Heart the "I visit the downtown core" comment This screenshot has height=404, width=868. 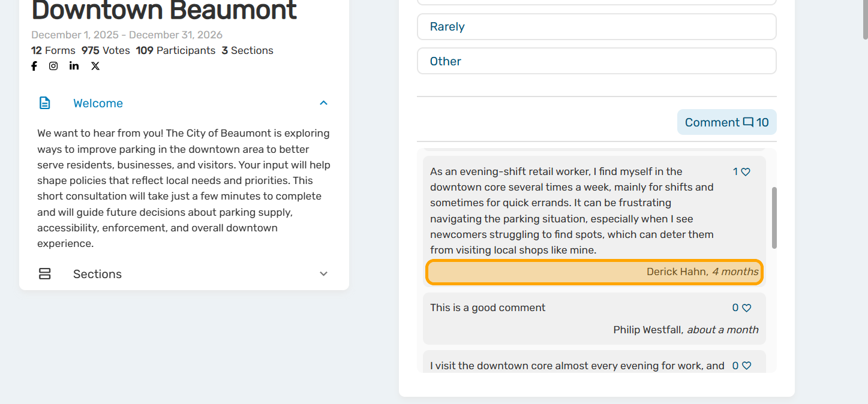[746, 366]
